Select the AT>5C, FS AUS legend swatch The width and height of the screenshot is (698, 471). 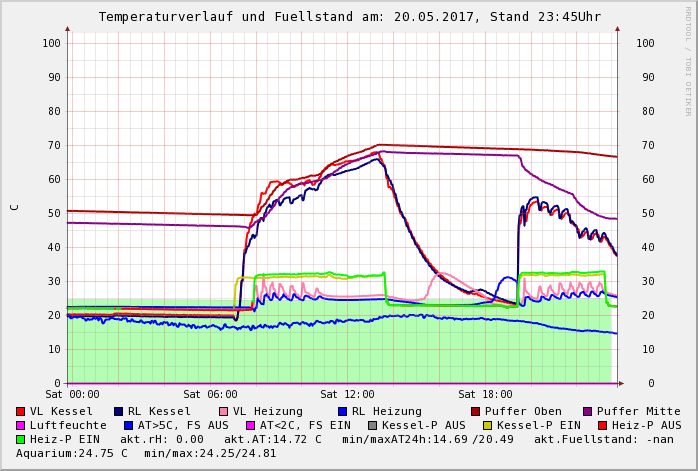coord(129,425)
